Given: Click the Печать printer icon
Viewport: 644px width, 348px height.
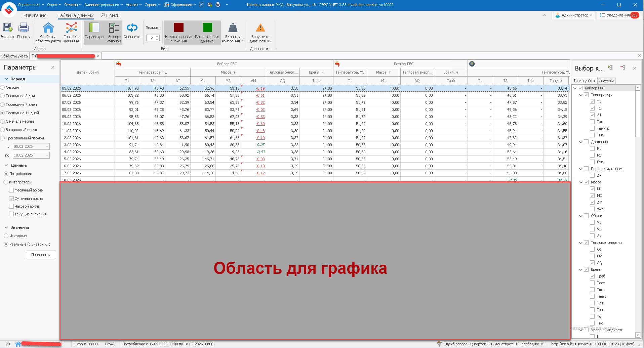Looking at the screenshot, I should pyautogui.click(x=23, y=28).
